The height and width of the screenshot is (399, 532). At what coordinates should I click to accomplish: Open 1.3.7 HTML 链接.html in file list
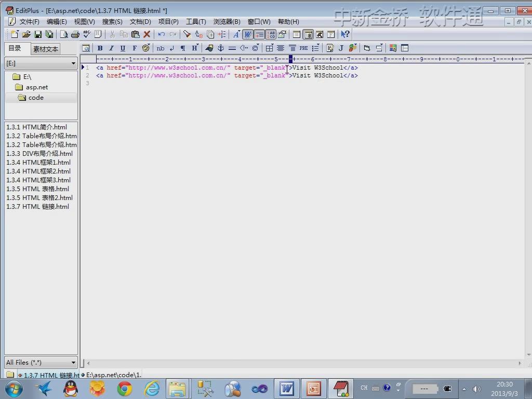(37, 207)
